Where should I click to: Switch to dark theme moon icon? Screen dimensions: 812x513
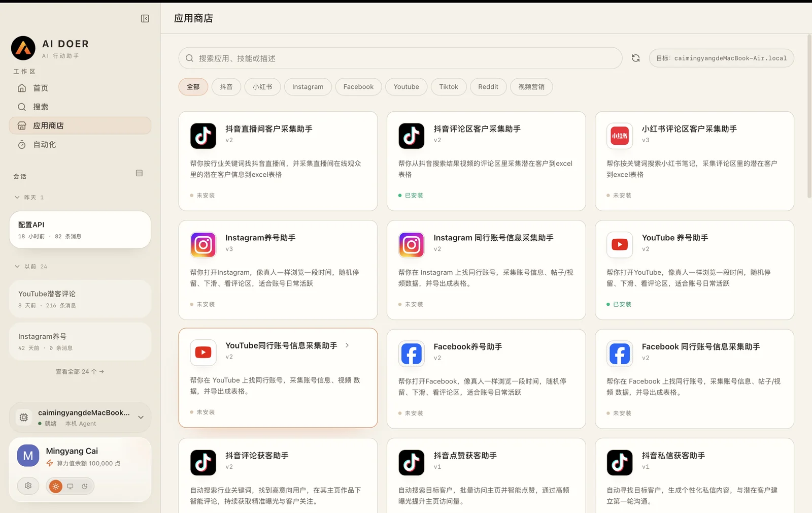coord(85,486)
